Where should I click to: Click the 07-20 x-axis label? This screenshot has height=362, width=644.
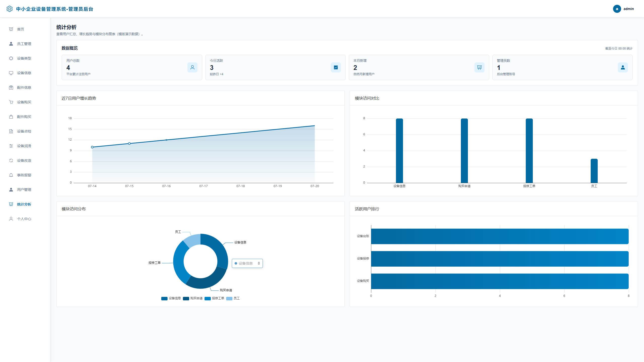click(315, 186)
